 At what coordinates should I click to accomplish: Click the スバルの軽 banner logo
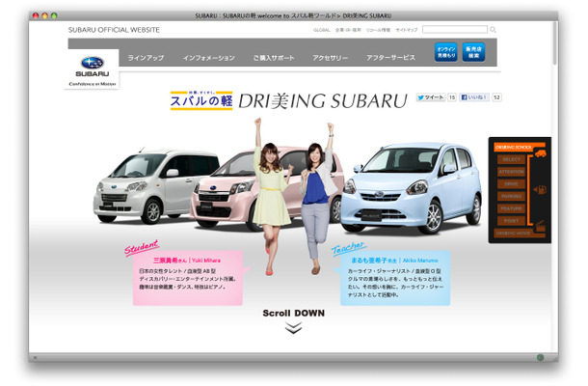tap(201, 100)
